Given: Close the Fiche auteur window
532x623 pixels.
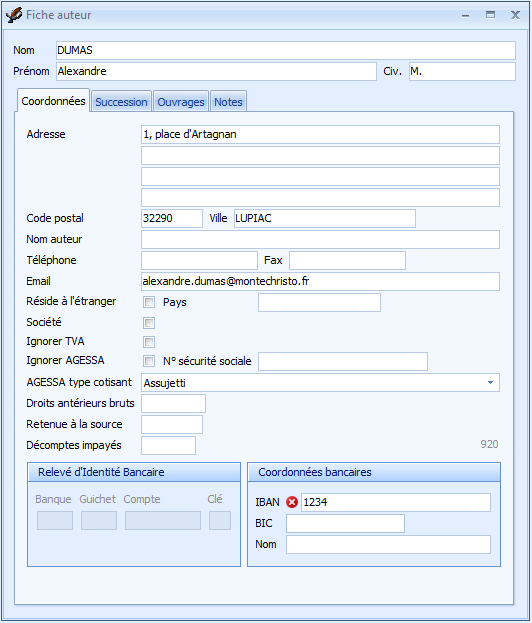Looking at the screenshot, I should [x=515, y=15].
